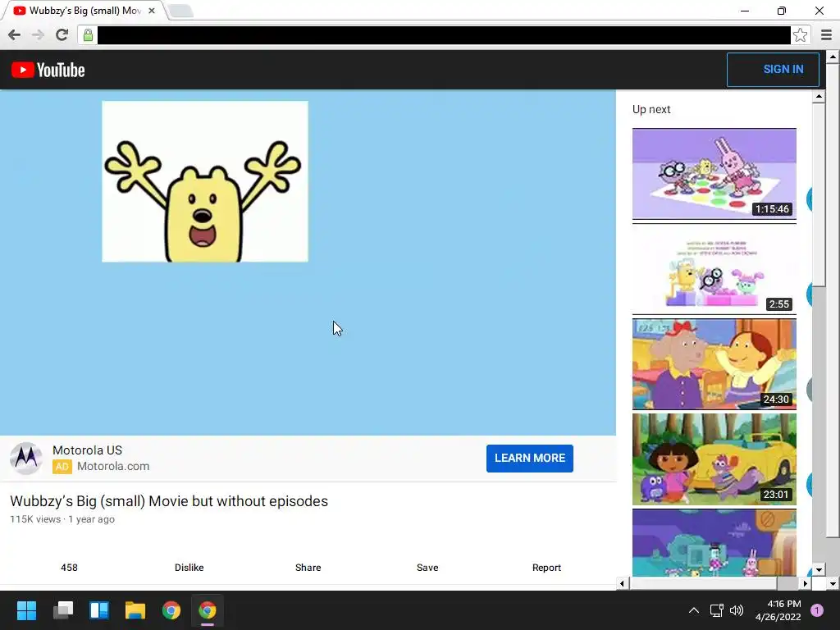Report the video

(546, 568)
